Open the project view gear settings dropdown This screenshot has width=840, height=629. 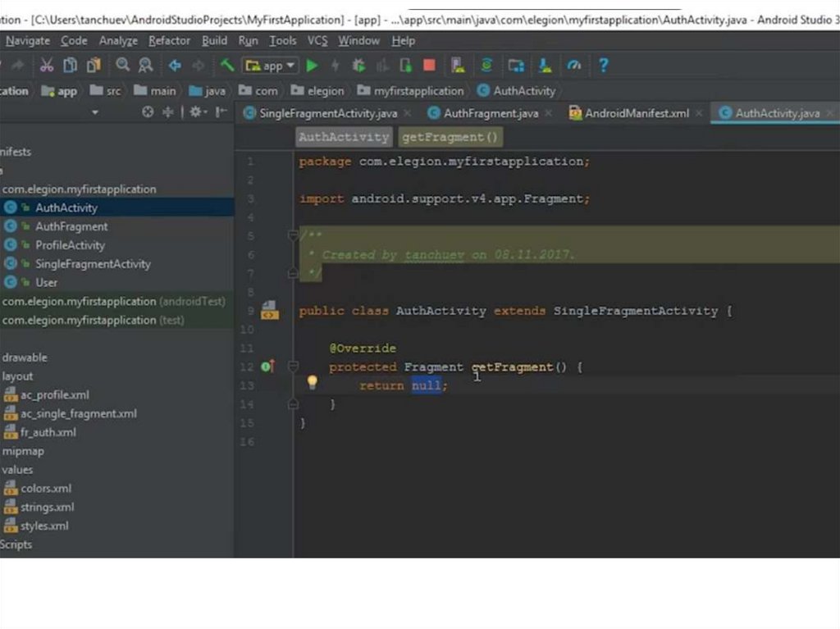[x=199, y=112]
